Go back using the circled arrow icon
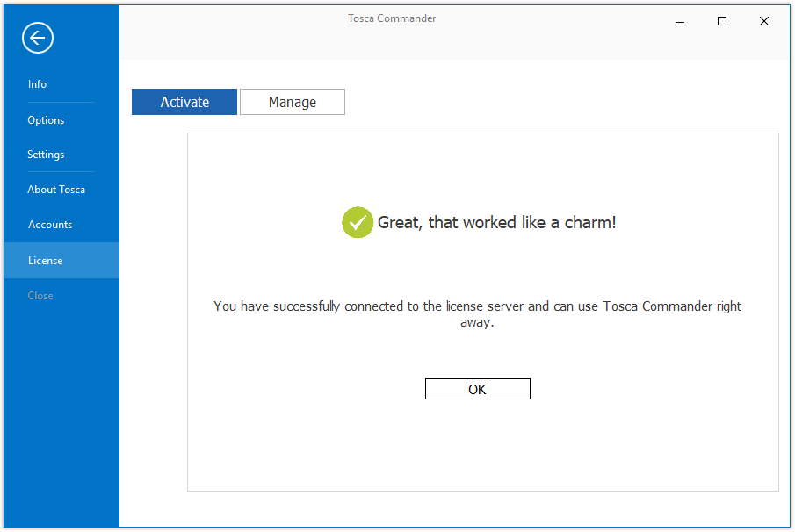This screenshot has height=532, width=795. (x=38, y=38)
